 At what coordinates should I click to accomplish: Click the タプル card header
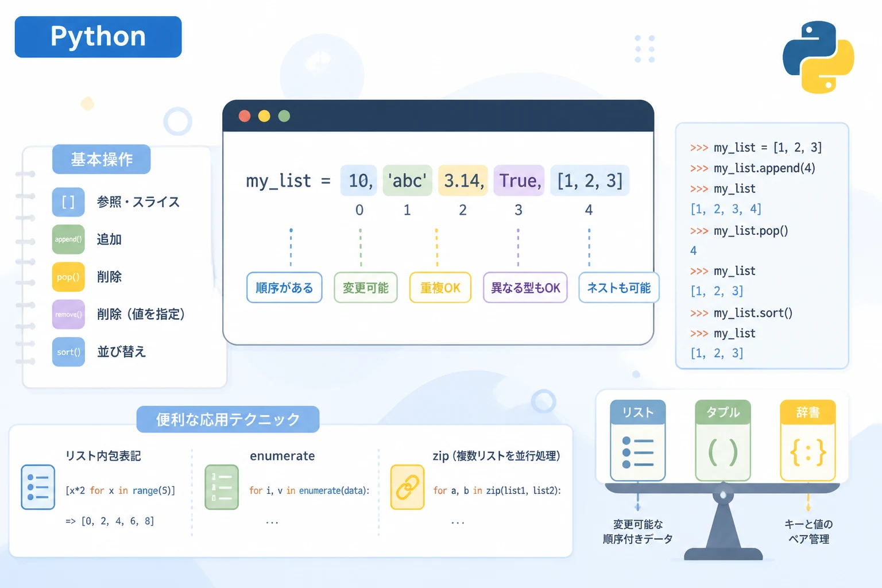(x=723, y=412)
